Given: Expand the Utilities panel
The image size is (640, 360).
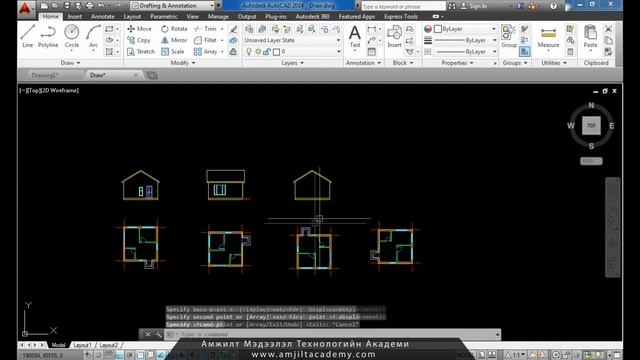Looking at the screenshot, I should (x=554, y=63).
